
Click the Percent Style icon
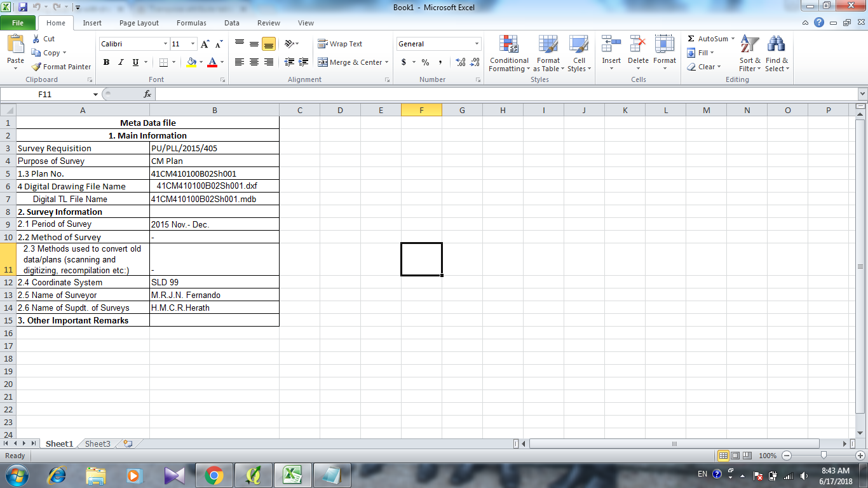(425, 62)
